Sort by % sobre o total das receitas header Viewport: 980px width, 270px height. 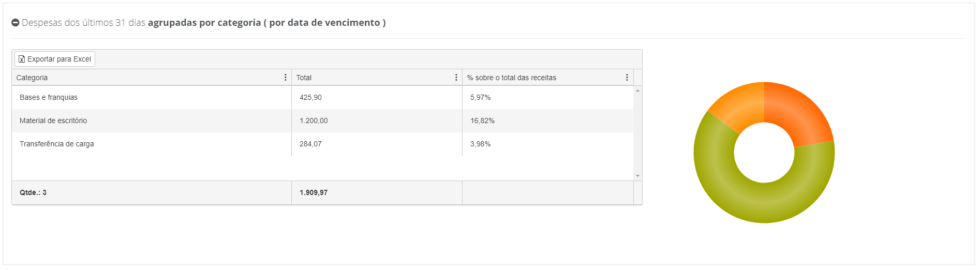511,78
